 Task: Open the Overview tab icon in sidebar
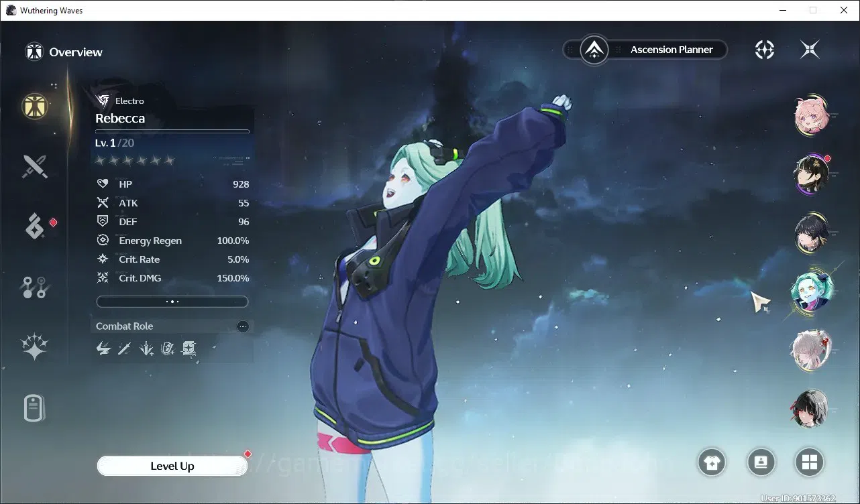[x=34, y=105]
